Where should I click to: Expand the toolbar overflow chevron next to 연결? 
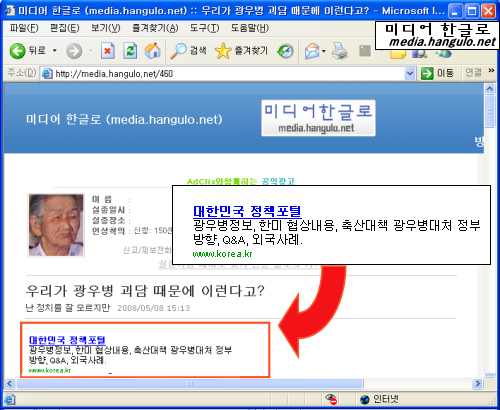pyautogui.click(x=491, y=70)
